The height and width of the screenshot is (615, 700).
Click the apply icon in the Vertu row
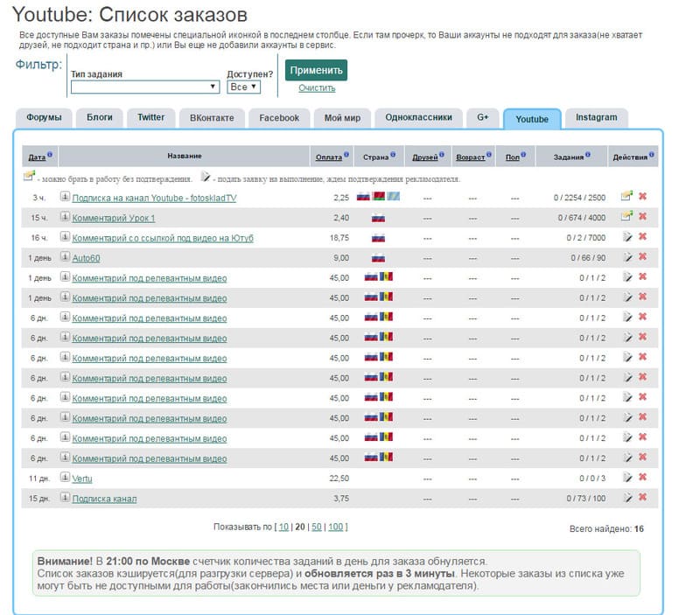pos(626,478)
